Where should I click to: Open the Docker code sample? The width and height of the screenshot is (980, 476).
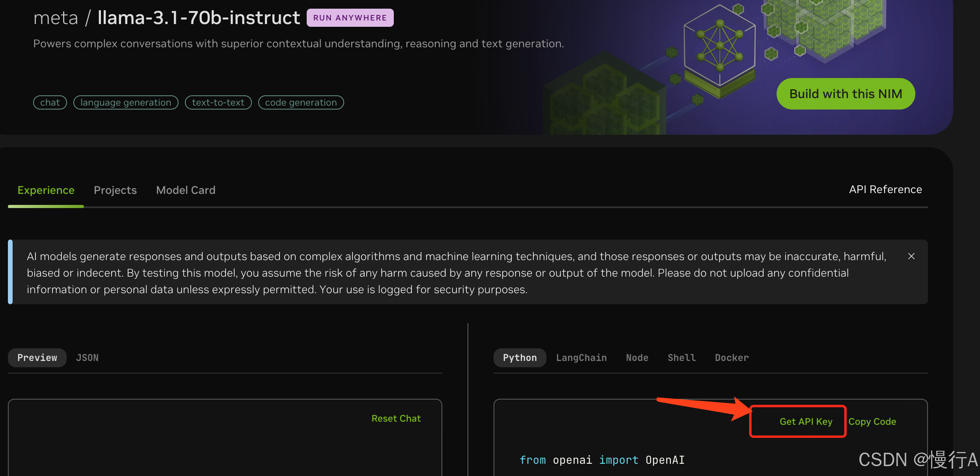[x=731, y=357]
